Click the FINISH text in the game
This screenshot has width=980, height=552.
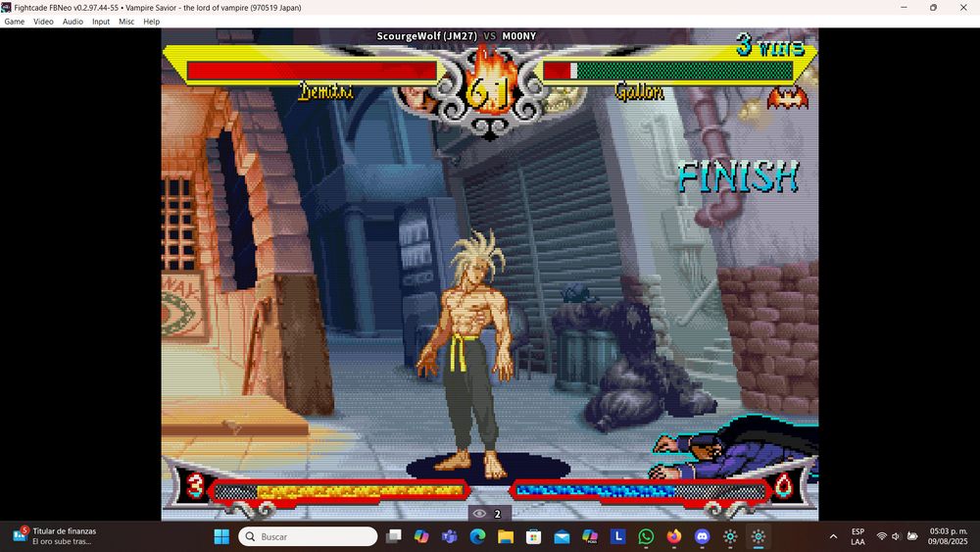point(738,176)
